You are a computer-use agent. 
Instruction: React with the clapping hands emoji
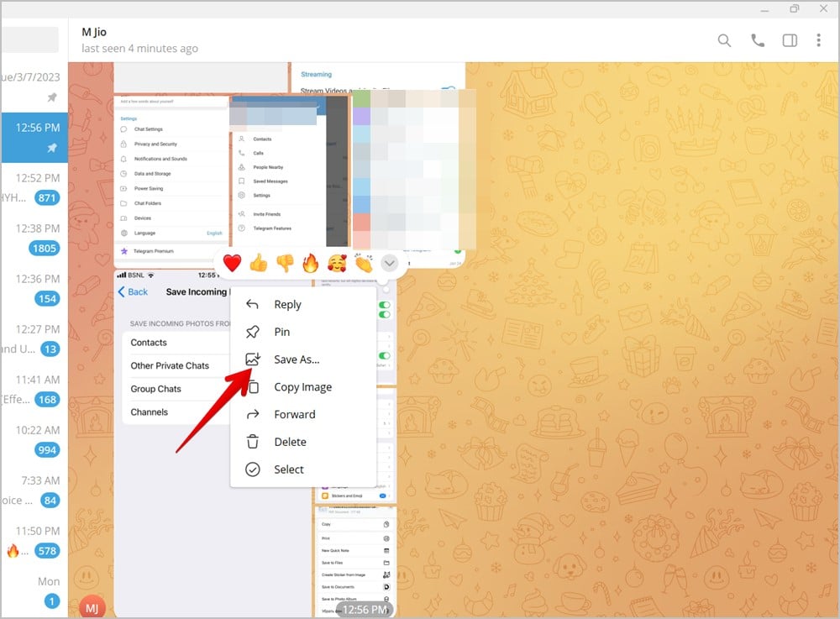click(x=363, y=263)
